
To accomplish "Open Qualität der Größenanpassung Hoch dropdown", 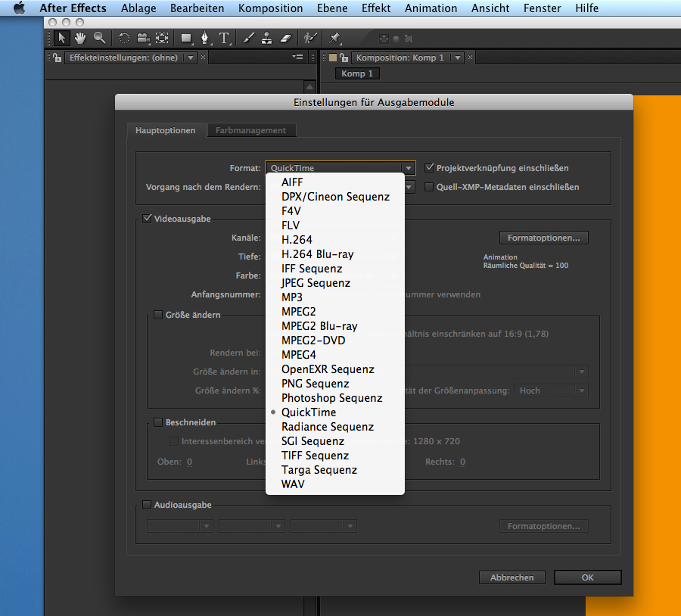I will (x=551, y=390).
